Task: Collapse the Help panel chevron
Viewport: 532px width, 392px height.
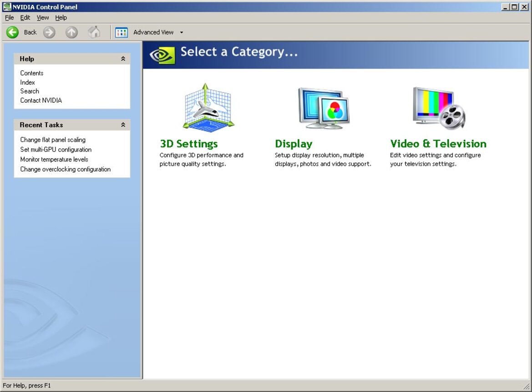Action: 123,59
